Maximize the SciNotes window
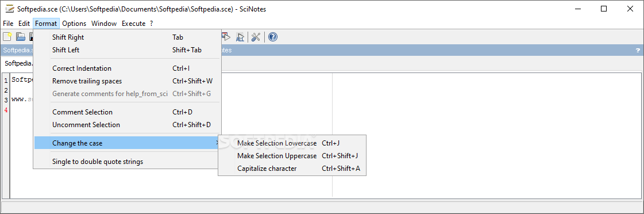This screenshot has width=644, height=214. (x=603, y=9)
